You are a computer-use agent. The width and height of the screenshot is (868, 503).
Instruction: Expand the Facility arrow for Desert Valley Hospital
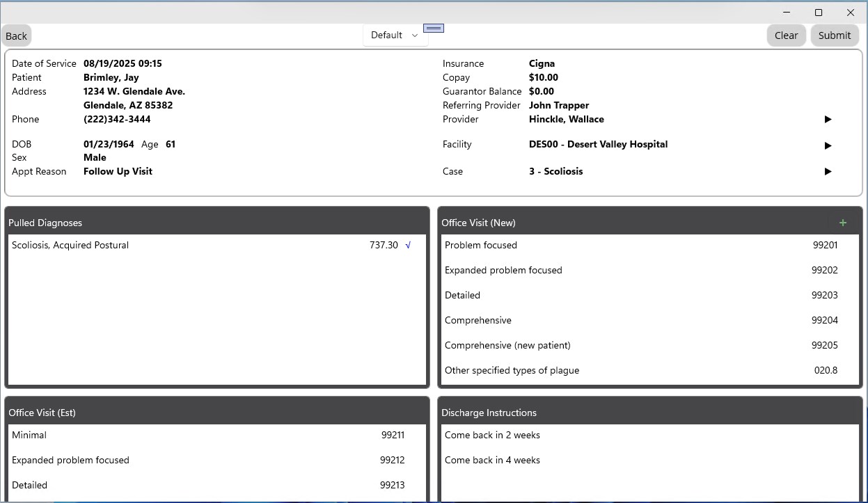[828, 145]
